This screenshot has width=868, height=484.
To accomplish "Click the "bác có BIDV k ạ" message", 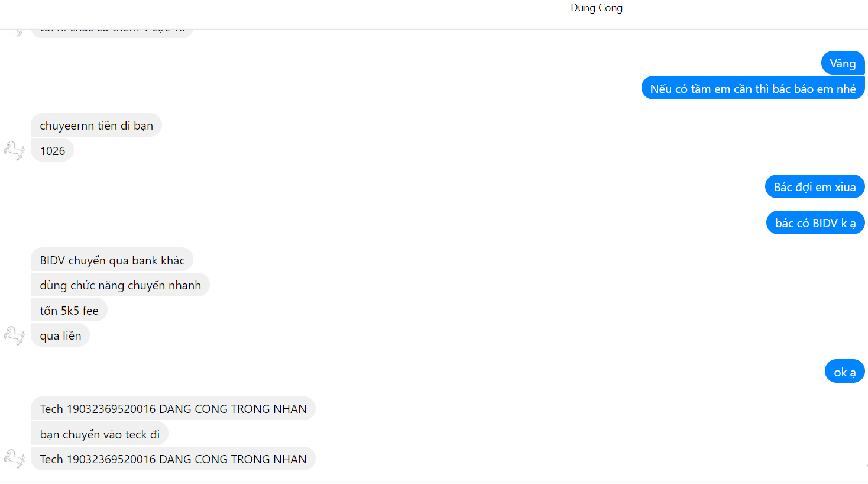I will pyautogui.click(x=815, y=223).
